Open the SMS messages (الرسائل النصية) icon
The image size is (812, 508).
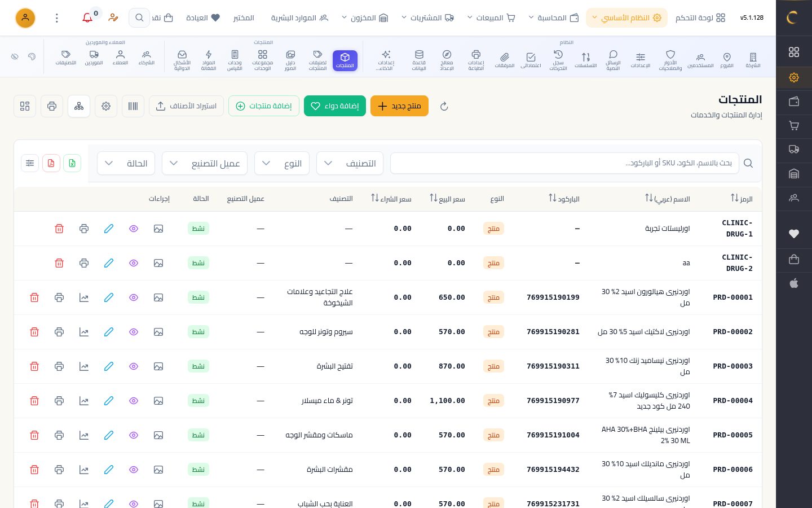[613, 60]
